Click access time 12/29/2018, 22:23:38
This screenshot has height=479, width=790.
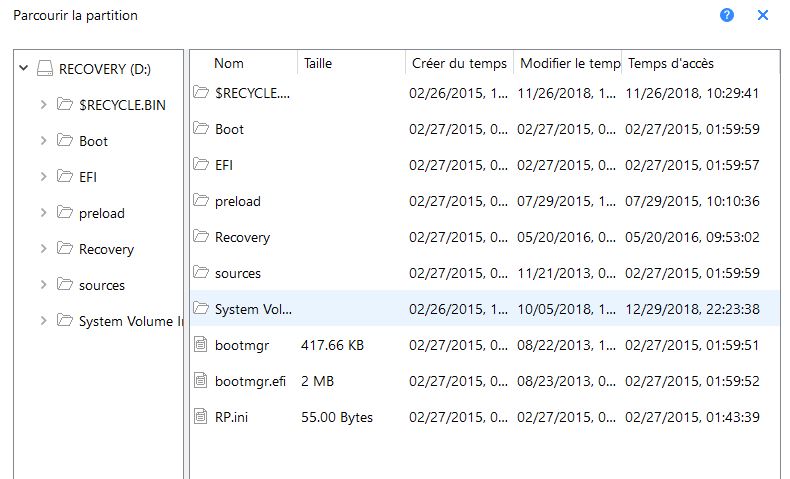coord(692,309)
